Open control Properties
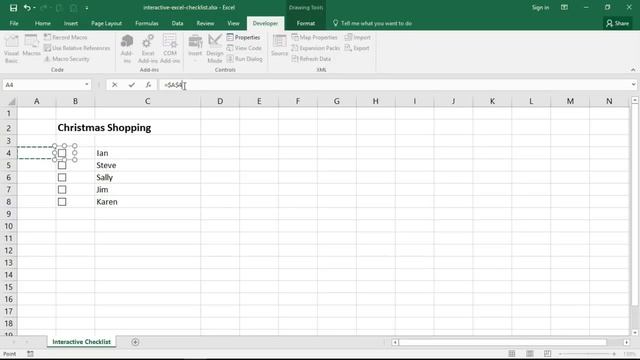Viewport: 640px width, 360px height. pos(243,37)
